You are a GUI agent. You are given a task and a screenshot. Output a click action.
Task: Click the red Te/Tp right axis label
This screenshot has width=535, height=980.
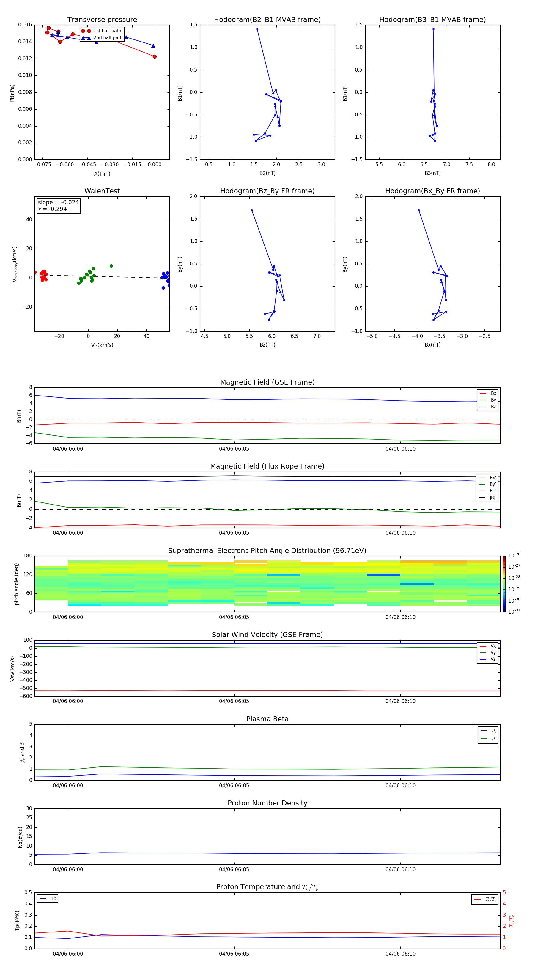click(512, 921)
